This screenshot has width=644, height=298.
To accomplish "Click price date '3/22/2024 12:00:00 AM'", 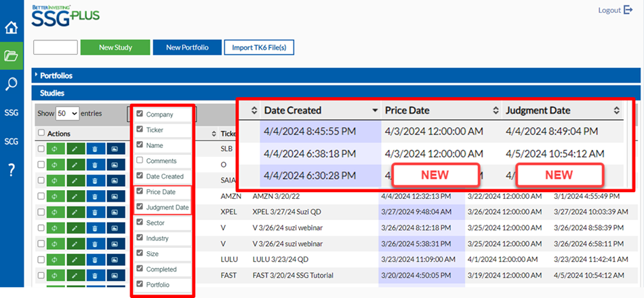I will [x=506, y=196].
